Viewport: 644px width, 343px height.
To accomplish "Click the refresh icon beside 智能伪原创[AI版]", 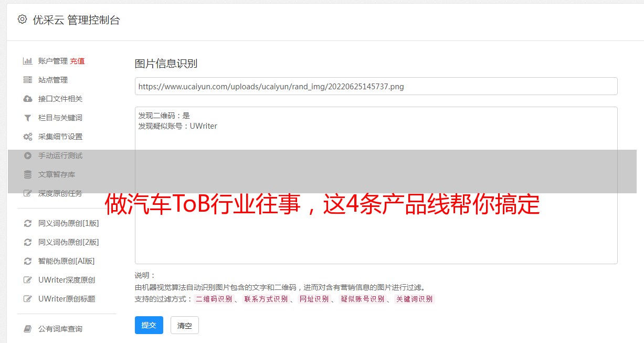I will tap(28, 261).
